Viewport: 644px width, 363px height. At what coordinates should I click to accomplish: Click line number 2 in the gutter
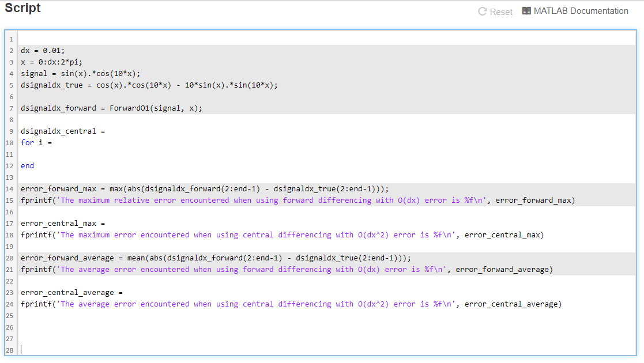coord(11,50)
